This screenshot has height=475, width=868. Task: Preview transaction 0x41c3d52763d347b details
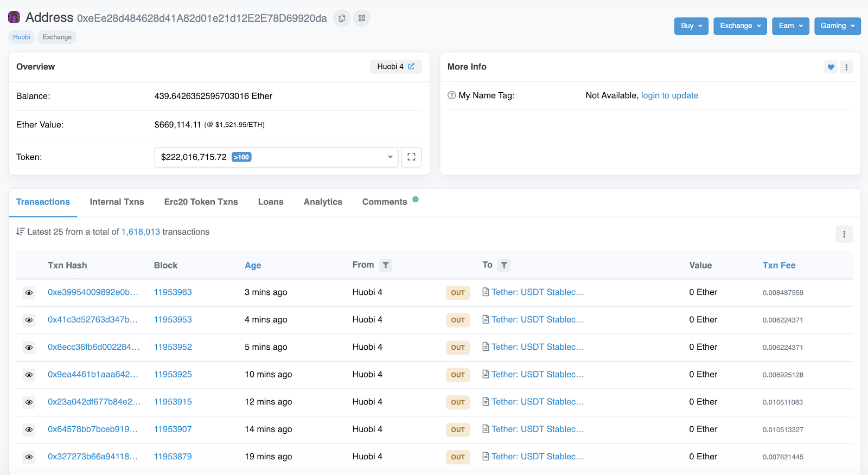click(x=29, y=320)
